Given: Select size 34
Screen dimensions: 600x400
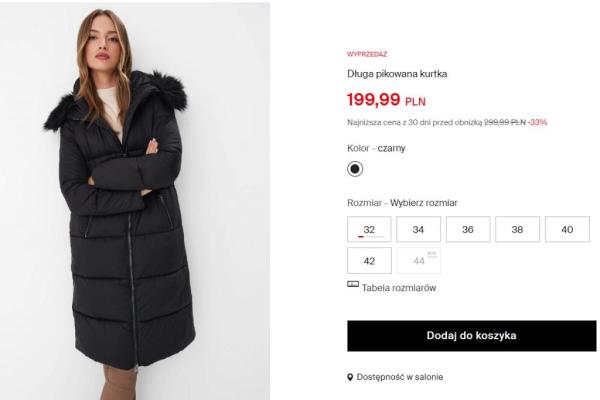Looking at the screenshot, I should tap(418, 230).
